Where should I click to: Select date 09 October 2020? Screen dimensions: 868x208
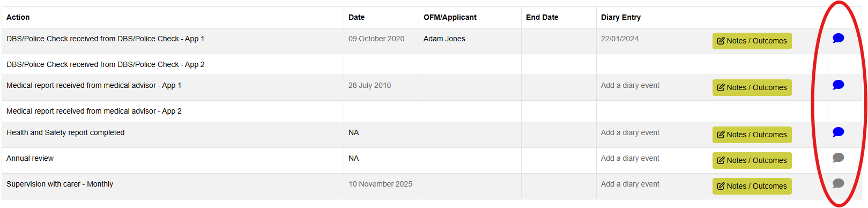[x=376, y=39]
